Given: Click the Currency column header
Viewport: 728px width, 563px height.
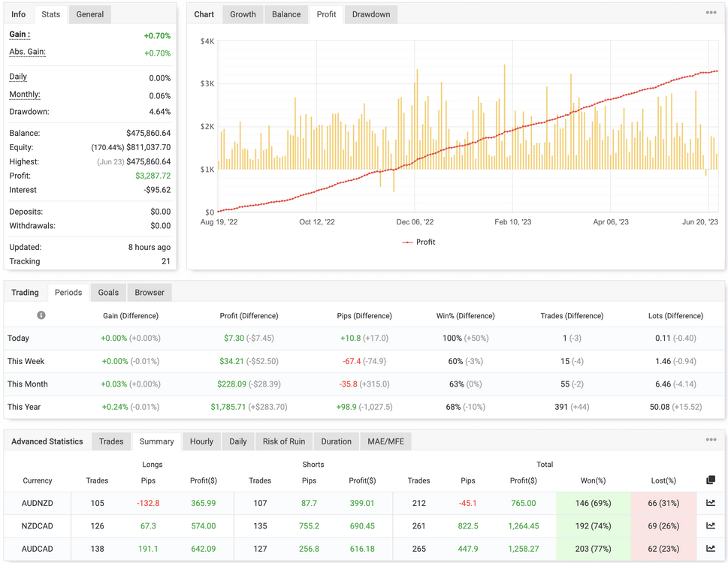Looking at the screenshot, I should tap(37, 480).
